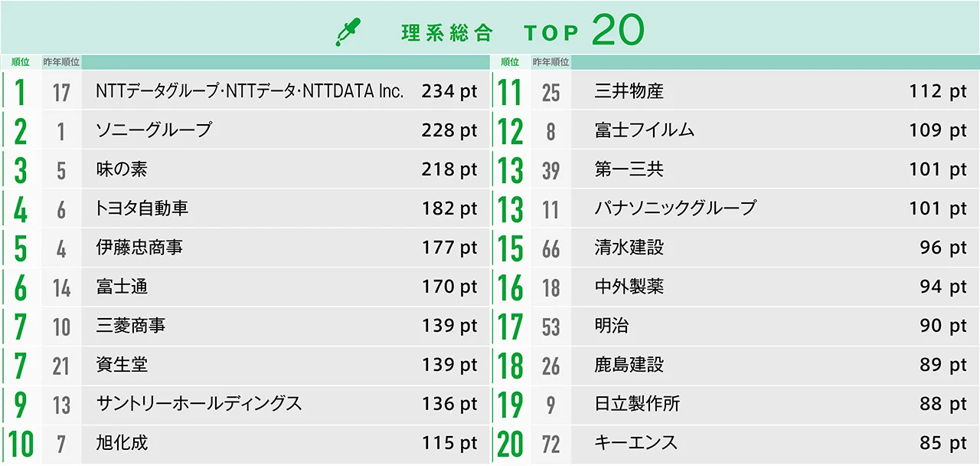980x466 pixels.
Task: Click the green dropper icon in header
Action: tap(348, 32)
